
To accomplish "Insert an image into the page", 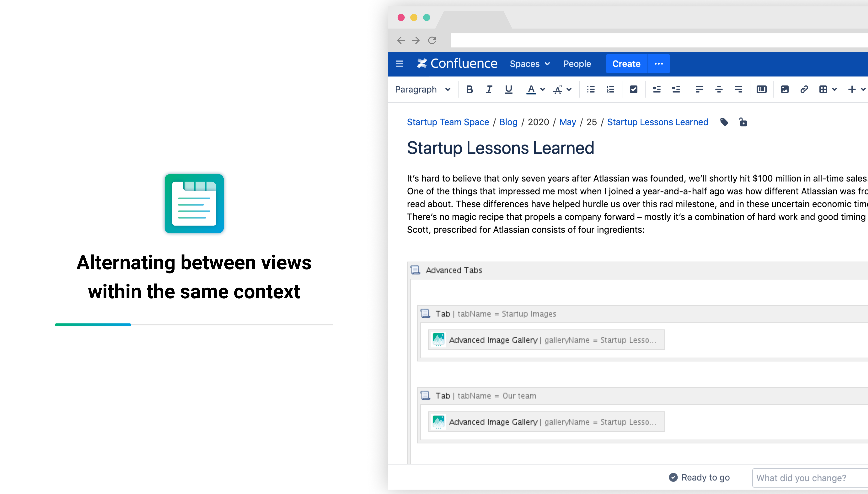I will tap(785, 89).
